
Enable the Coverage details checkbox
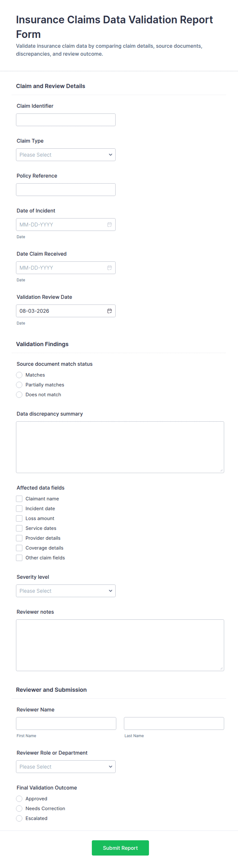pos(19,548)
